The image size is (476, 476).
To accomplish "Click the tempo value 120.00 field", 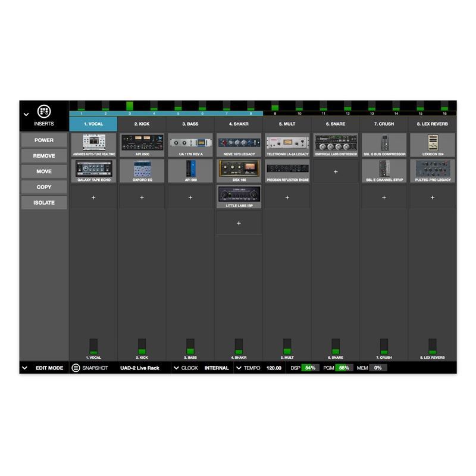I will tap(274, 368).
